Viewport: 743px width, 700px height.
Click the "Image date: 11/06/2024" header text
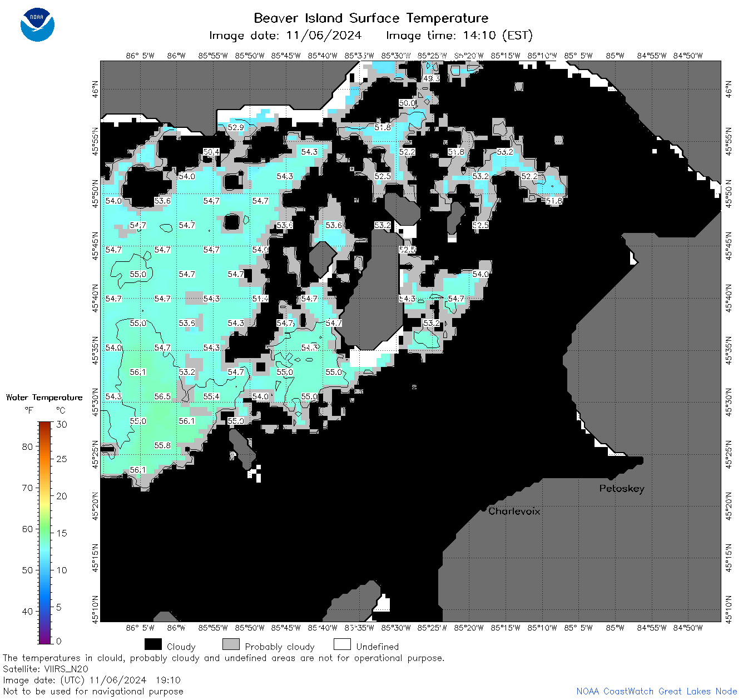coord(285,36)
